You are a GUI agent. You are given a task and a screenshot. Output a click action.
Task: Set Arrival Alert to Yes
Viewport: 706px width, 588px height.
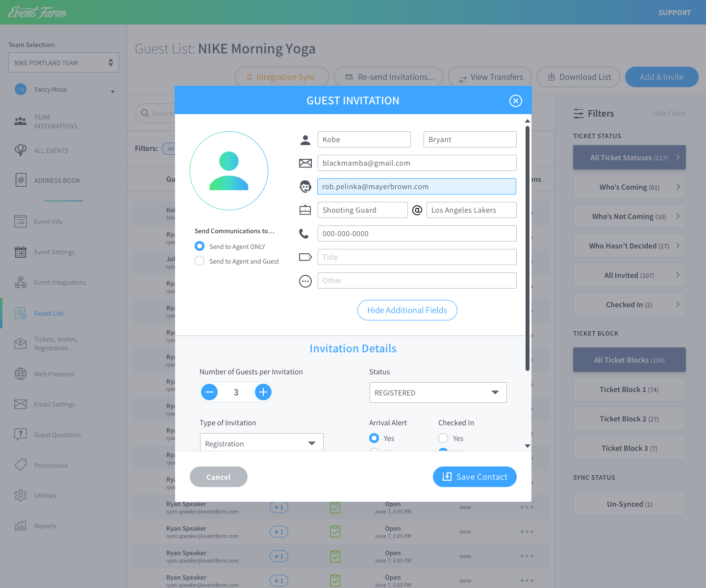pyautogui.click(x=374, y=438)
